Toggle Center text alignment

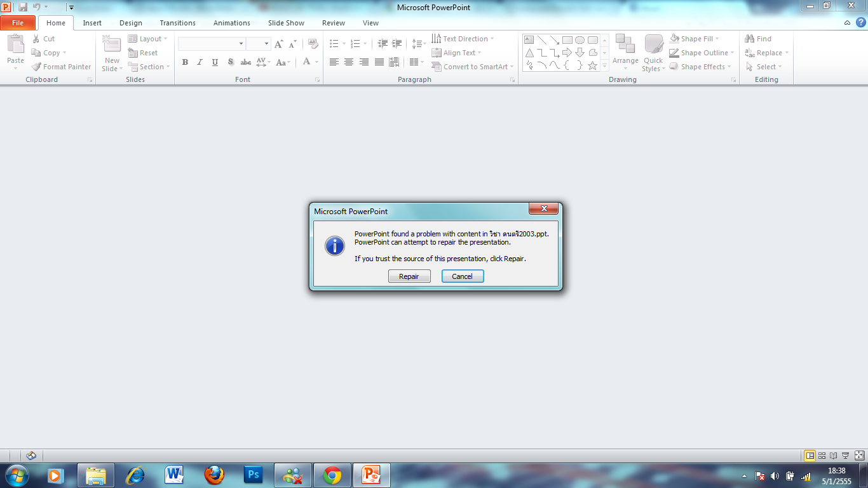349,62
